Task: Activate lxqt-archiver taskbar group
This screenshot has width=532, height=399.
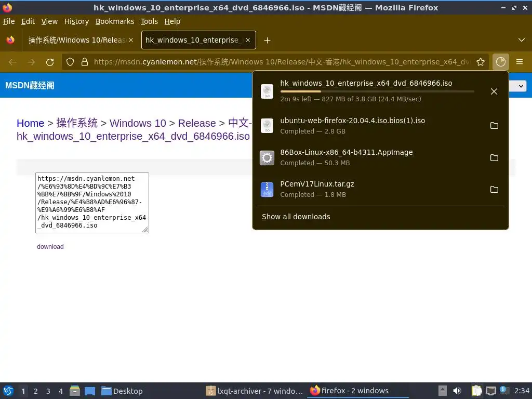Action: coord(255,391)
